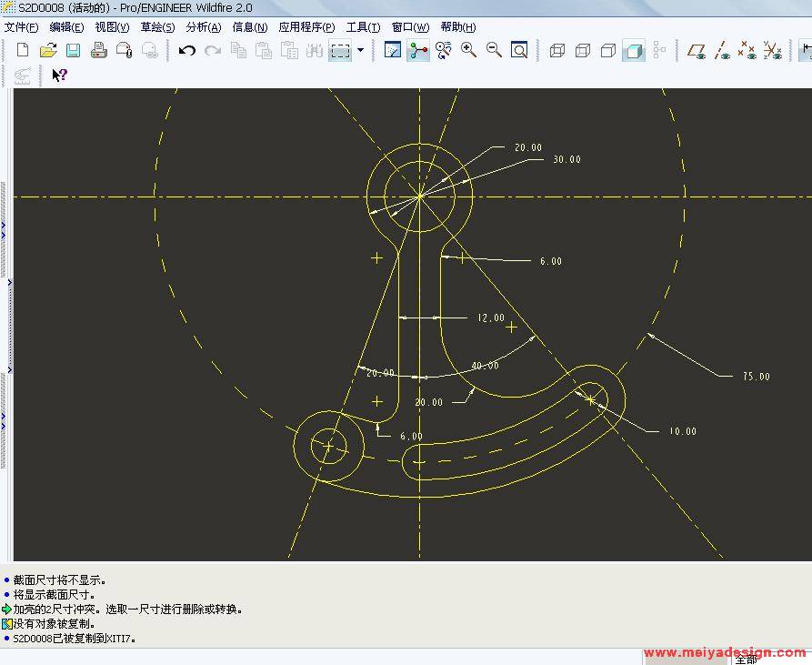Click the Paste Special icon
The height and width of the screenshot is (665, 812).
(289, 50)
